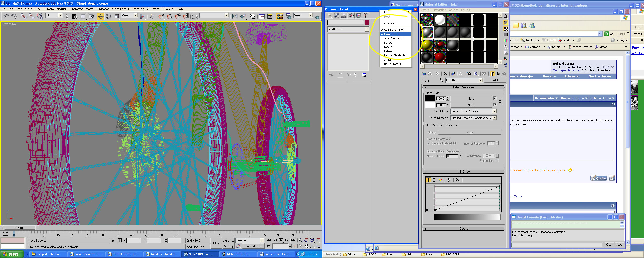Uncheck the Side color map checkbox
The width and height of the screenshot is (644, 258).
(x=495, y=105)
